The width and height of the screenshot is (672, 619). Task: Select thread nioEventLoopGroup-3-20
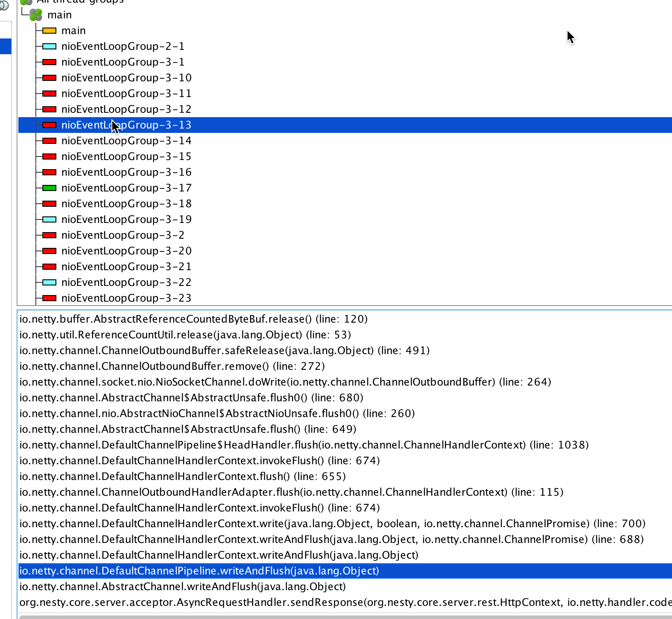tap(126, 251)
